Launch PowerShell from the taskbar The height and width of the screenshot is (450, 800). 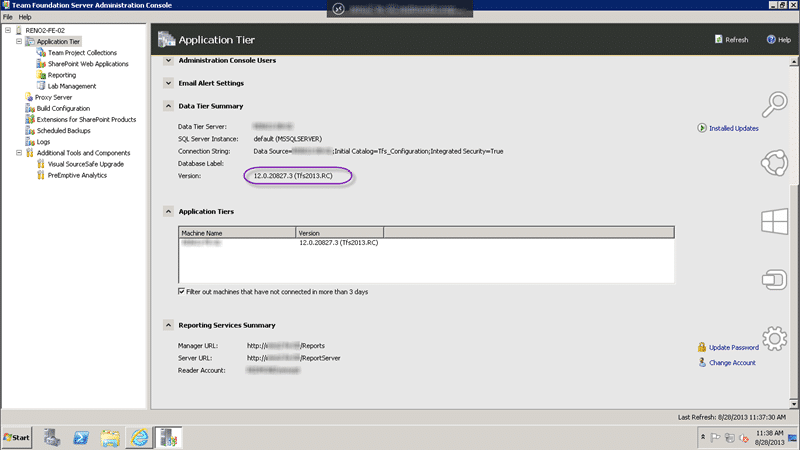[81, 437]
